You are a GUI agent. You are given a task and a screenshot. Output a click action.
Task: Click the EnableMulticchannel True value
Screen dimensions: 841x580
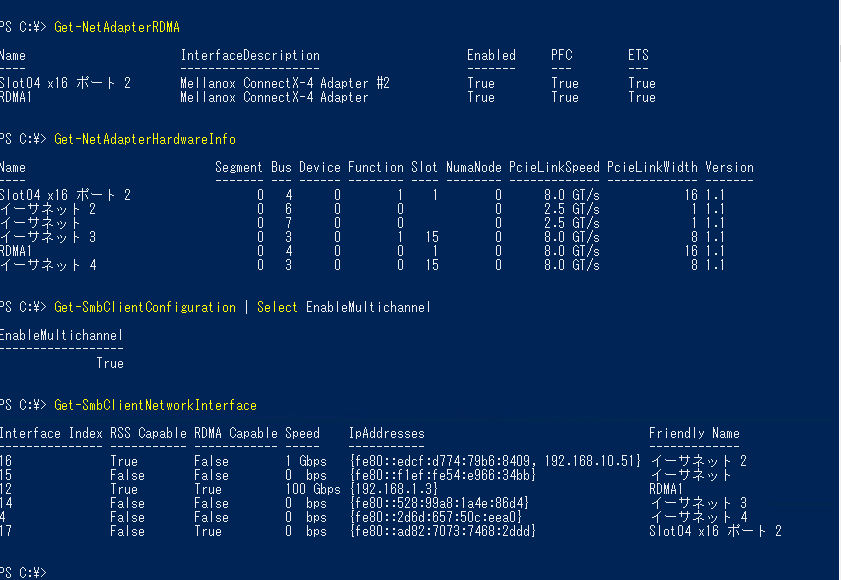pos(110,364)
